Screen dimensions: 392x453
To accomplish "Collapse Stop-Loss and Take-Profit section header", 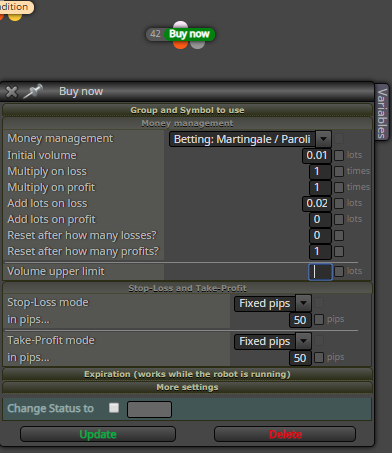I will pos(187,288).
